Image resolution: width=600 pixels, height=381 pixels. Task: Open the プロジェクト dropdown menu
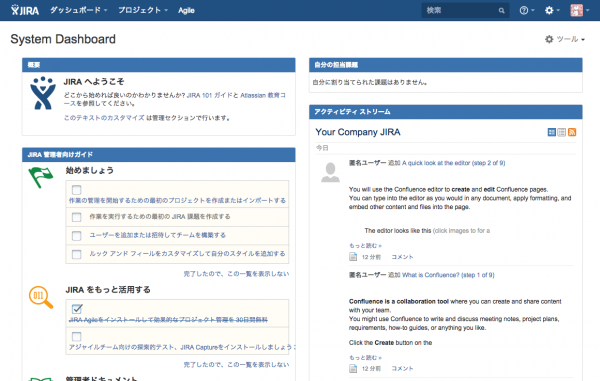pyautogui.click(x=143, y=10)
